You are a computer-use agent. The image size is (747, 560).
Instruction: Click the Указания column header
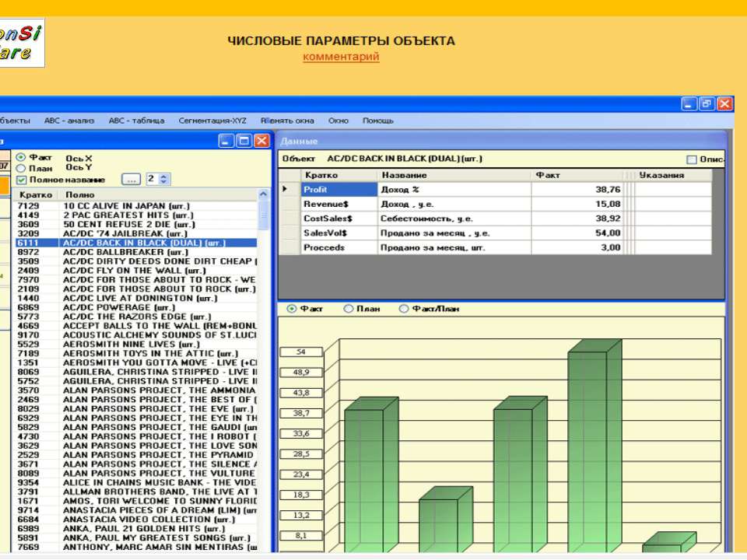pyautogui.click(x=673, y=175)
